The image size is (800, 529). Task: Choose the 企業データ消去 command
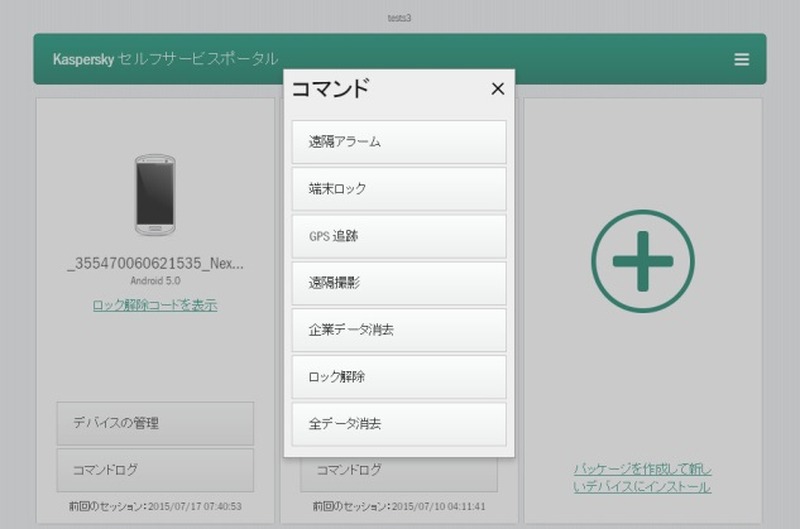(x=398, y=330)
